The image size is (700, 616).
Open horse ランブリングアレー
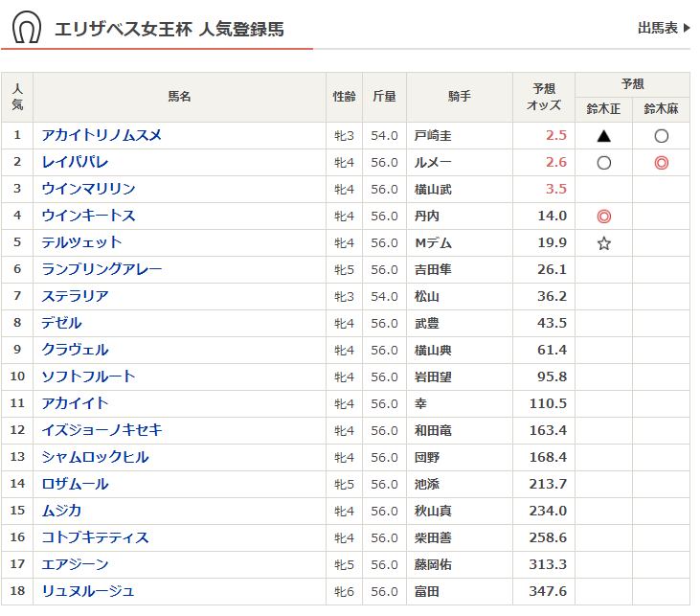(x=102, y=269)
